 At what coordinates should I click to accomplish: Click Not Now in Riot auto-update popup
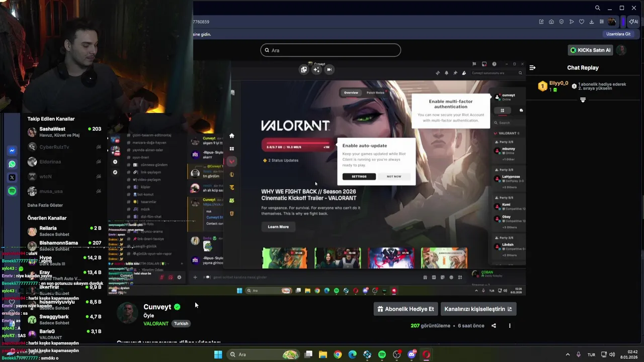pyautogui.click(x=394, y=176)
